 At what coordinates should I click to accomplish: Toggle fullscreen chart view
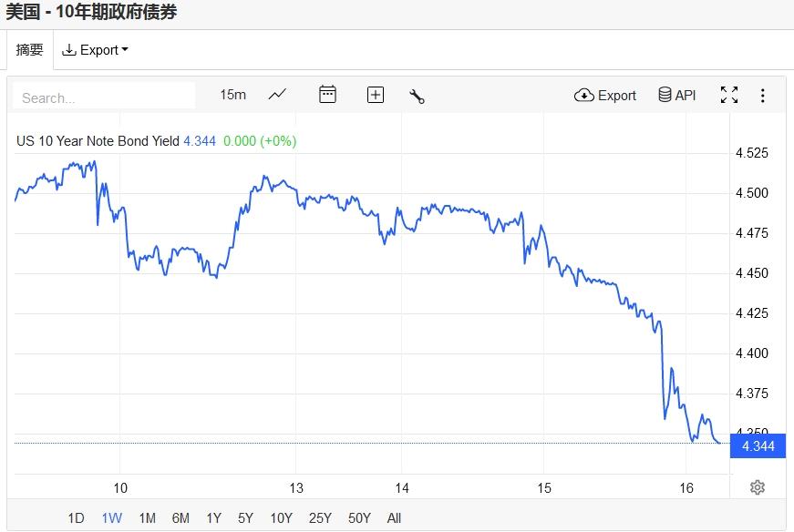(729, 95)
